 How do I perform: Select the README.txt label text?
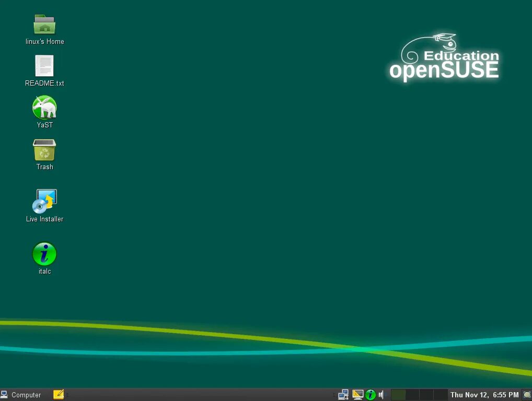tap(44, 83)
